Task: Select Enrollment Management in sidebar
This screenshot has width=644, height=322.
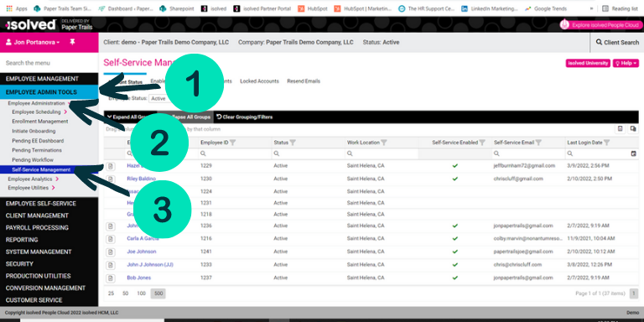Action: [40, 122]
